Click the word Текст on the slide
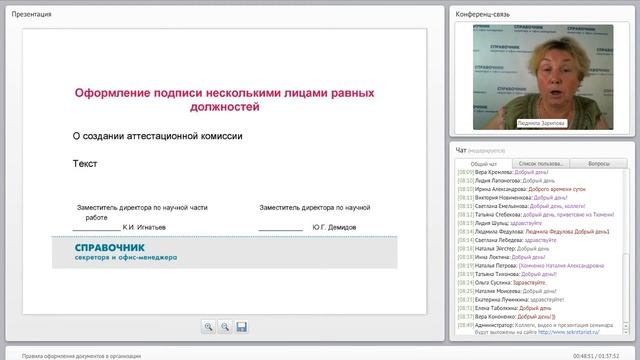640x360 pixels. (x=85, y=164)
